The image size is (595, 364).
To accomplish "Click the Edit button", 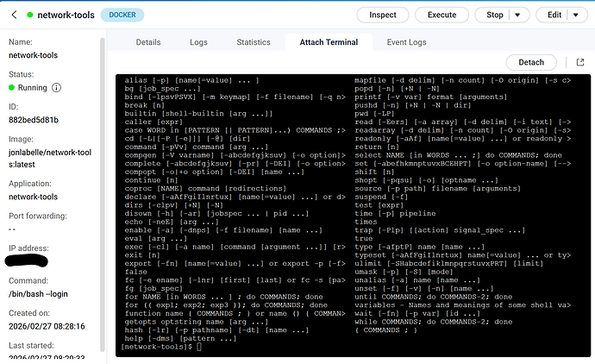I will pyautogui.click(x=554, y=16).
